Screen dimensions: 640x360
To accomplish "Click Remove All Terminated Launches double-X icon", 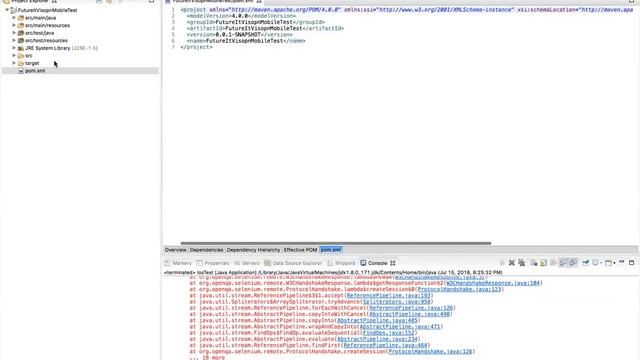I will click(522, 263).
